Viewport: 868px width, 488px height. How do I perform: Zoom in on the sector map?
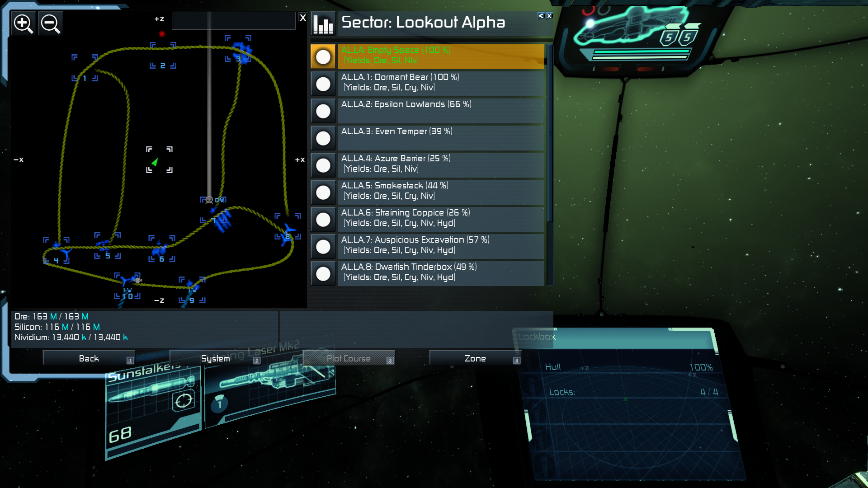point(23,23)
